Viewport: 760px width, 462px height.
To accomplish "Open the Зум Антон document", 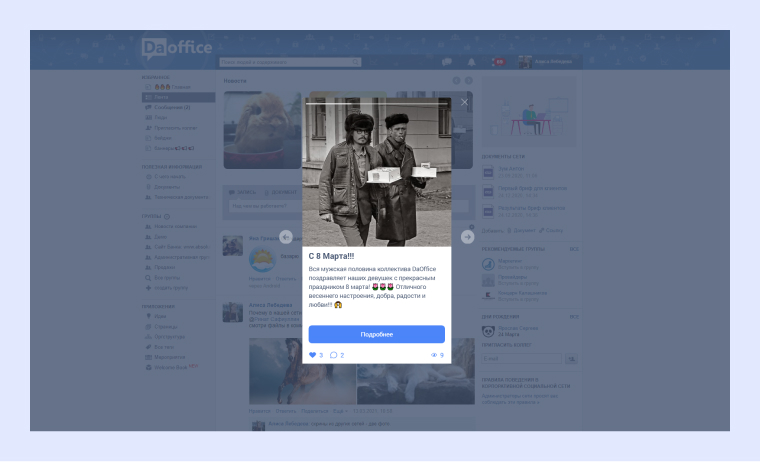I will pyautogui.click(x=511, y=172).
